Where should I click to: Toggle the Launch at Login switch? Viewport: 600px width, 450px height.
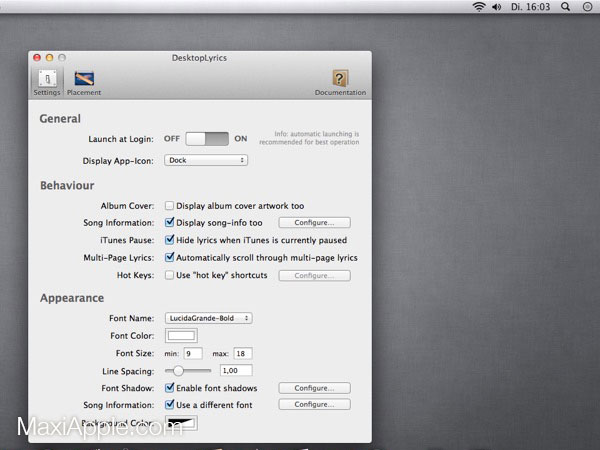207,139
